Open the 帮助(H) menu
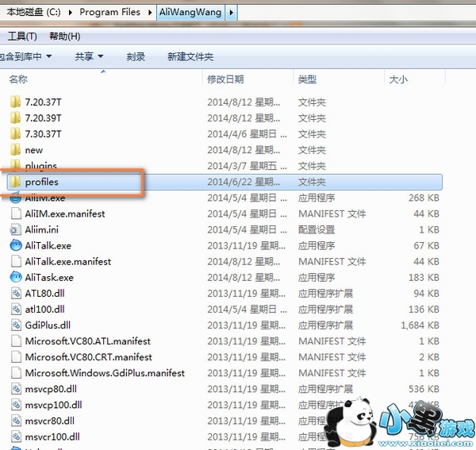Screen dimensions: 476x450 65,37
